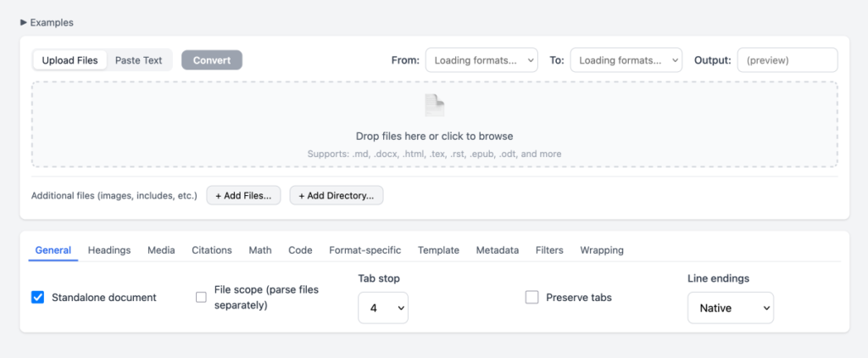
Task: Switch to the Citations tab
Action: [212, 250]
